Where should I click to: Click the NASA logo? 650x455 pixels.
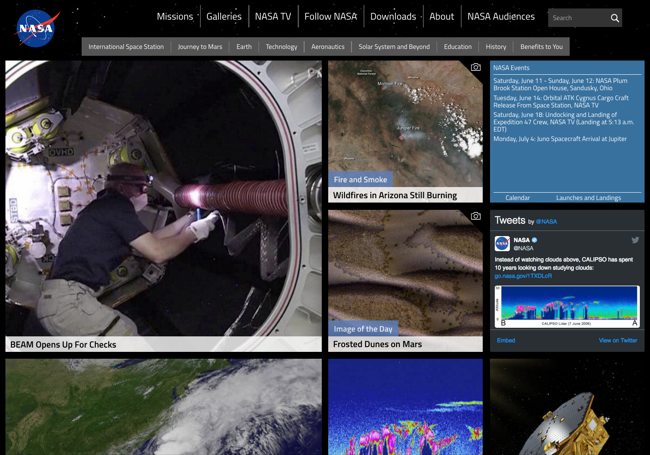(37, 28)
